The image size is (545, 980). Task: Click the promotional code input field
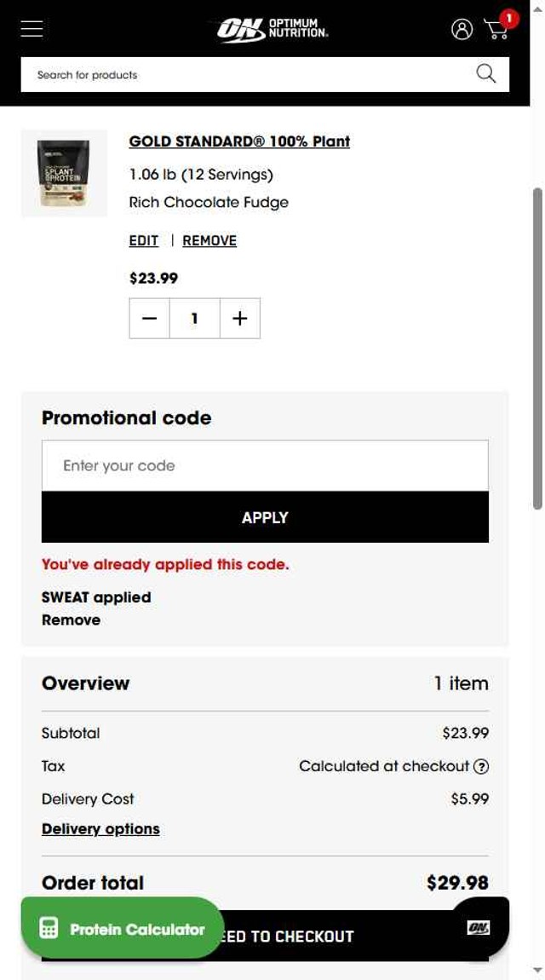pyautogui.click(x=265, y=465)
